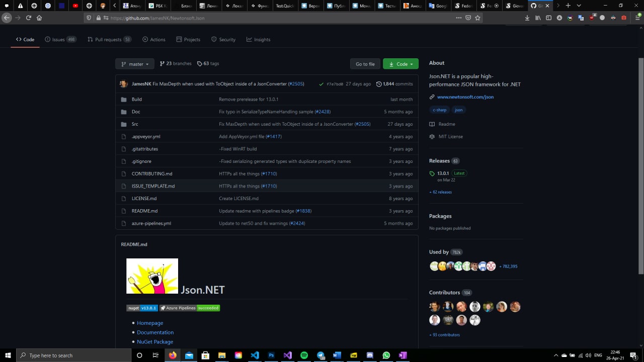Viewport: 644px width, 362px height.
Task: Click the green commit status checkmark
Action: point(321,84)
